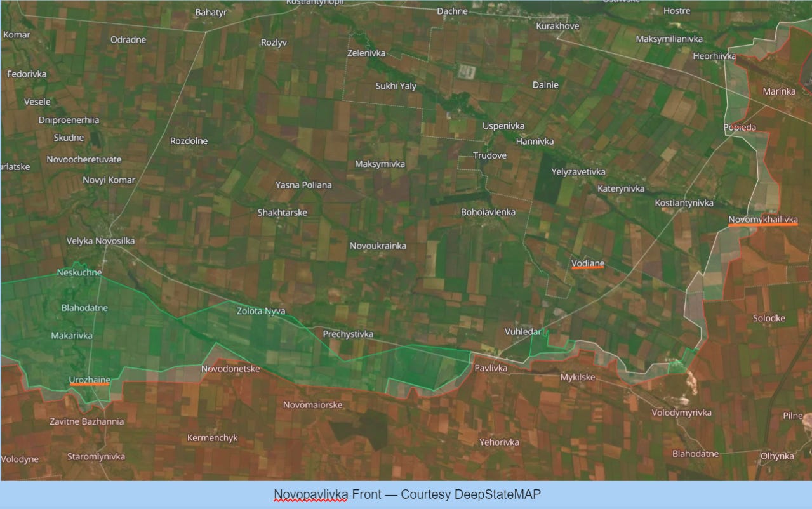Click the Bohoiavlenka label
812x509 pixels.
click(x=488, y=212)
